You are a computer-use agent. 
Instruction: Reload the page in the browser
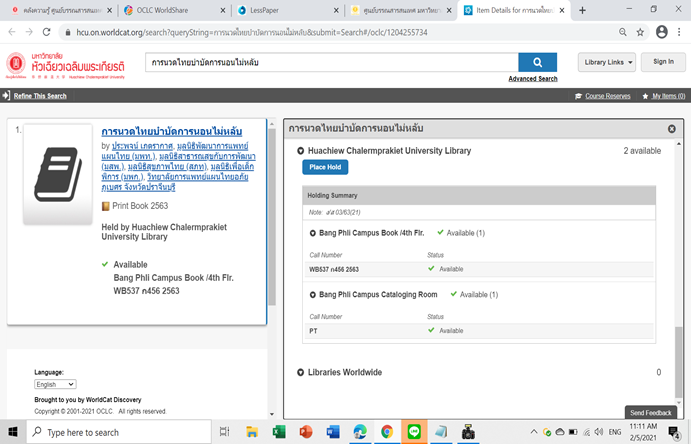click(46, 32)
